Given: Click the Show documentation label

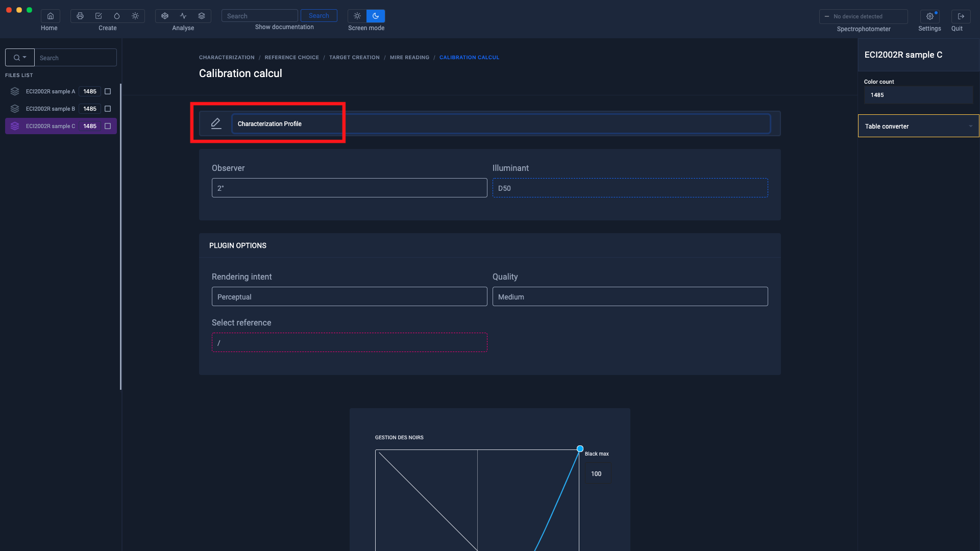Looking at the screenshot, I should 284,27.
